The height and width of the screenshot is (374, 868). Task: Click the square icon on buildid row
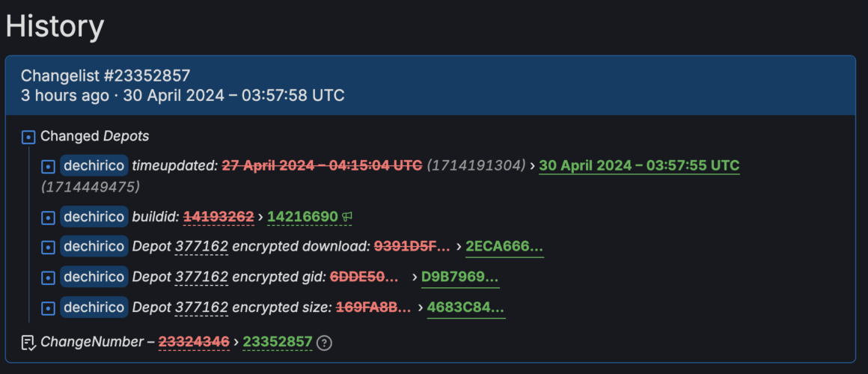48,218
